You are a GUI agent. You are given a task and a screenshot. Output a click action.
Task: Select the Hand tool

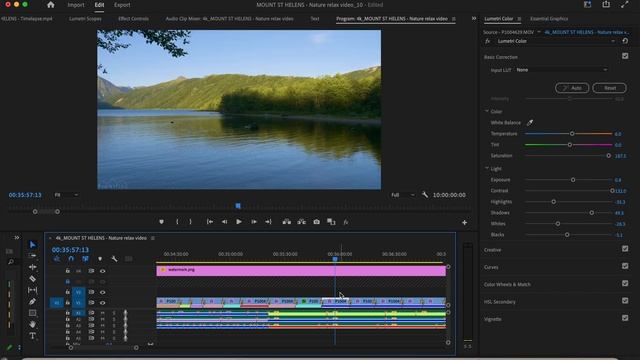tap(32, 324)
